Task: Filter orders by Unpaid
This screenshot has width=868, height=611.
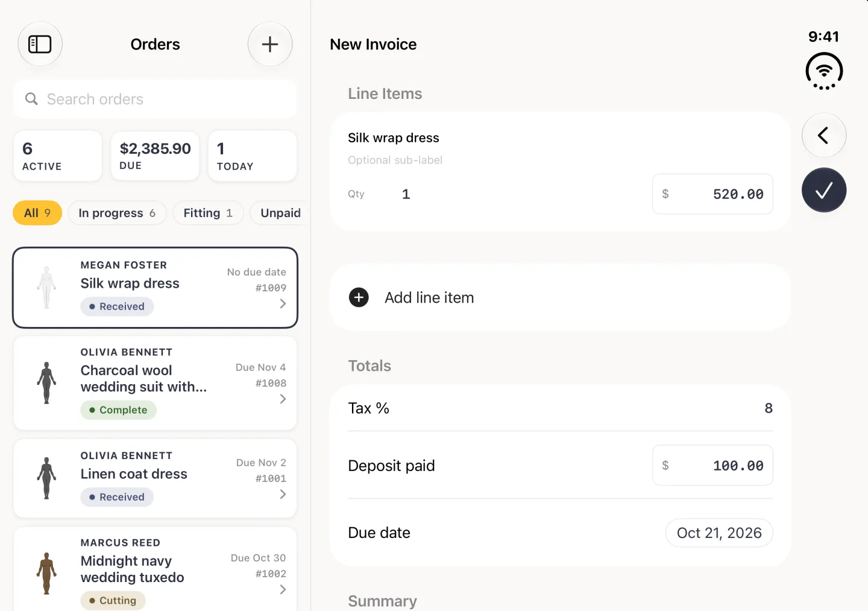Action: (280, 213)
